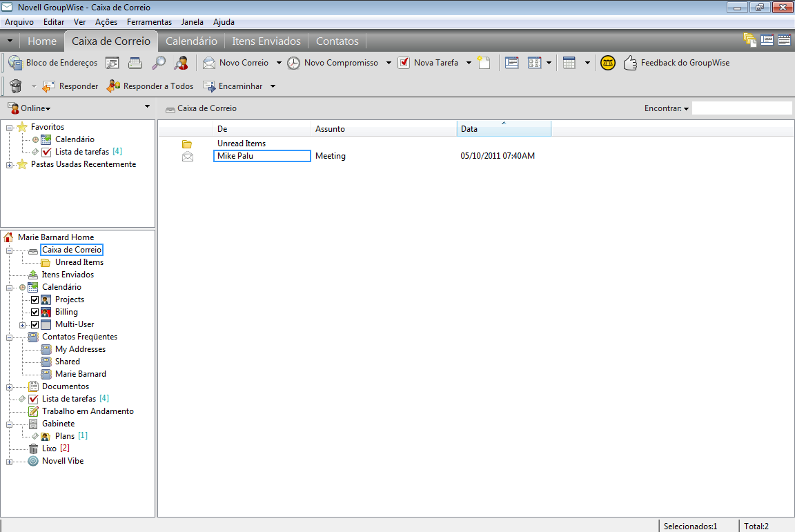Click Responder to reply to message

pyautogui.click(x=70, y=86)
